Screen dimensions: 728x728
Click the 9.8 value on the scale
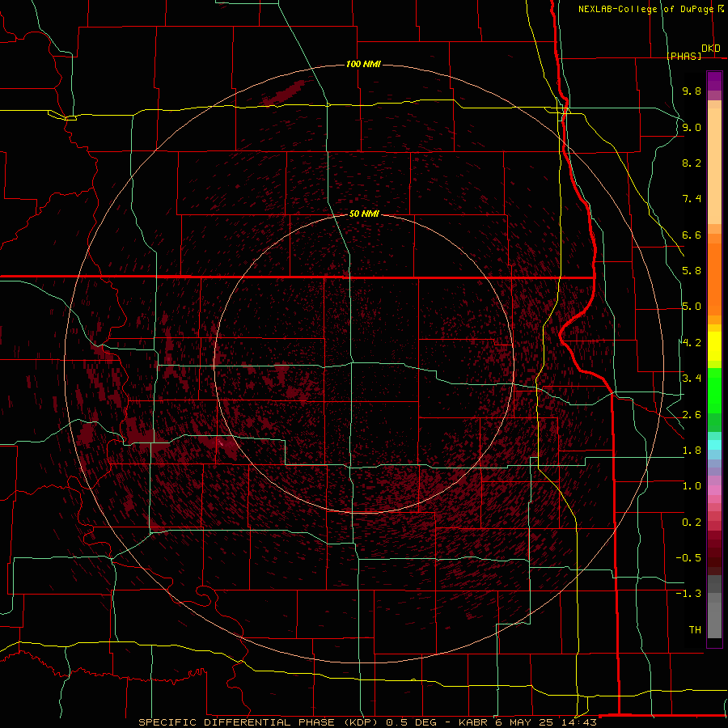(x=692, y=91)
